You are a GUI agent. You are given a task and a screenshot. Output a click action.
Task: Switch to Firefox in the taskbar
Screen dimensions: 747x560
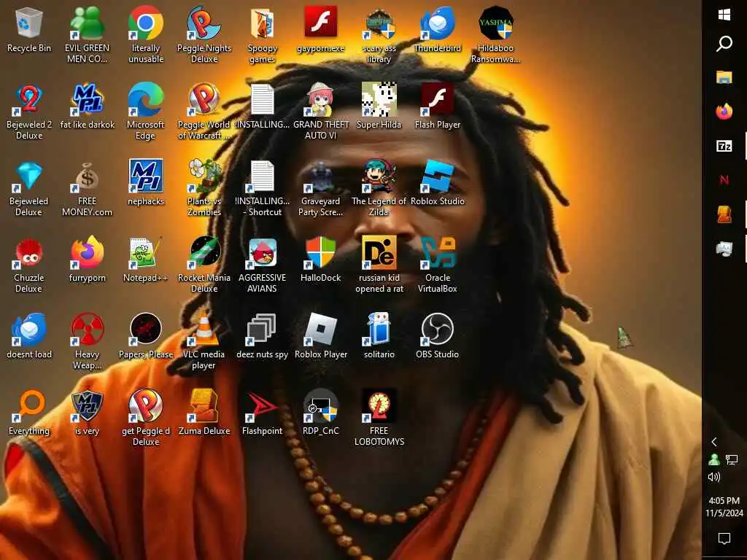pyautogui.click(x=724, y=112)
